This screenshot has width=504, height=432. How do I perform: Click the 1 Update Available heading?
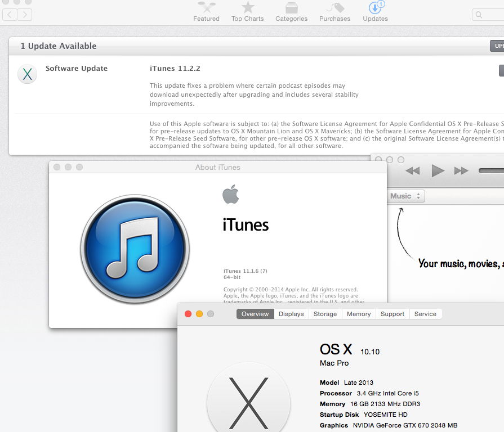pyautogui.click(x=59, y=46)
